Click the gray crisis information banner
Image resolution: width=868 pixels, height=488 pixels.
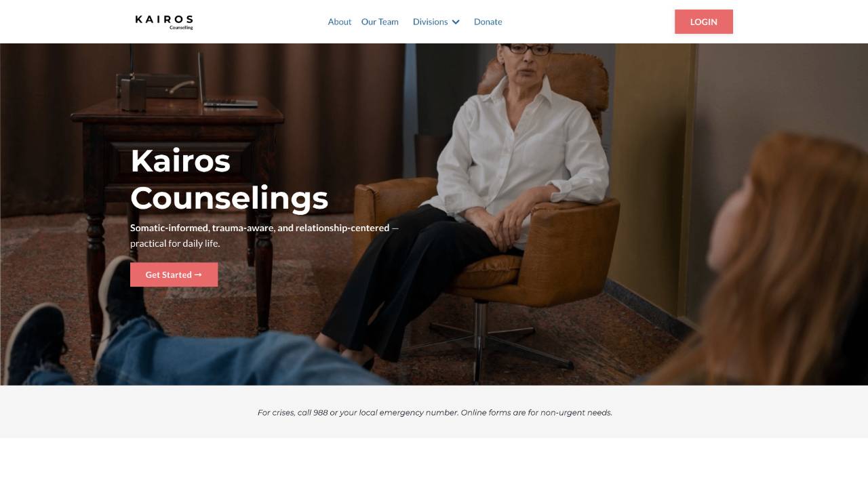pyautogui.click(x=434, y=411)
